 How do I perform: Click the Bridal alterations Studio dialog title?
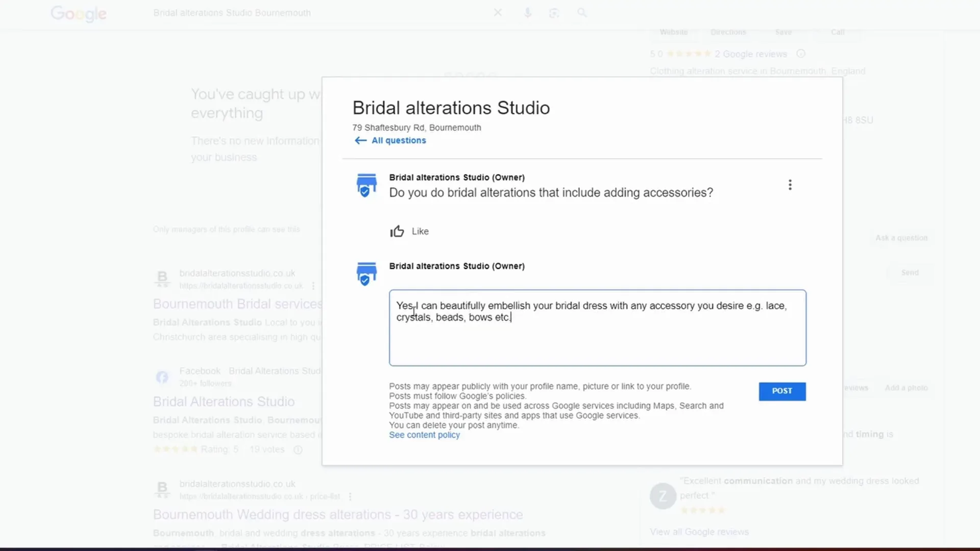pyautogui.click(x=451, y=108)
